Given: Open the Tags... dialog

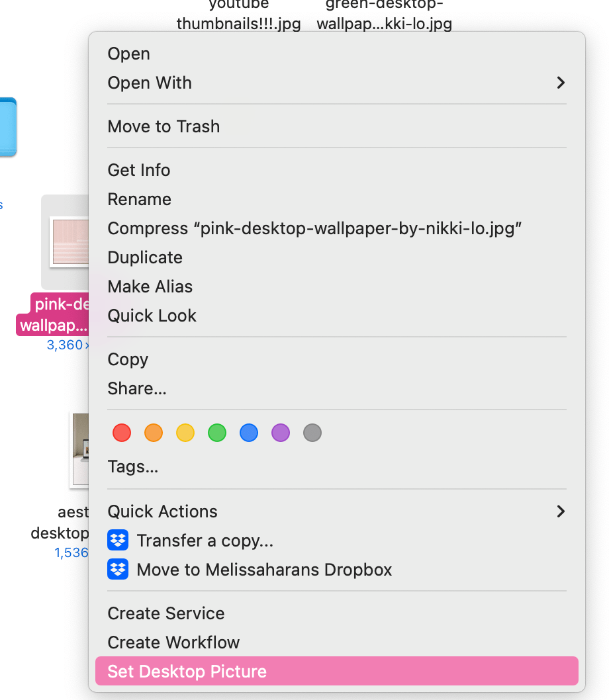Looking at the screenshot, I should (336, 467).
